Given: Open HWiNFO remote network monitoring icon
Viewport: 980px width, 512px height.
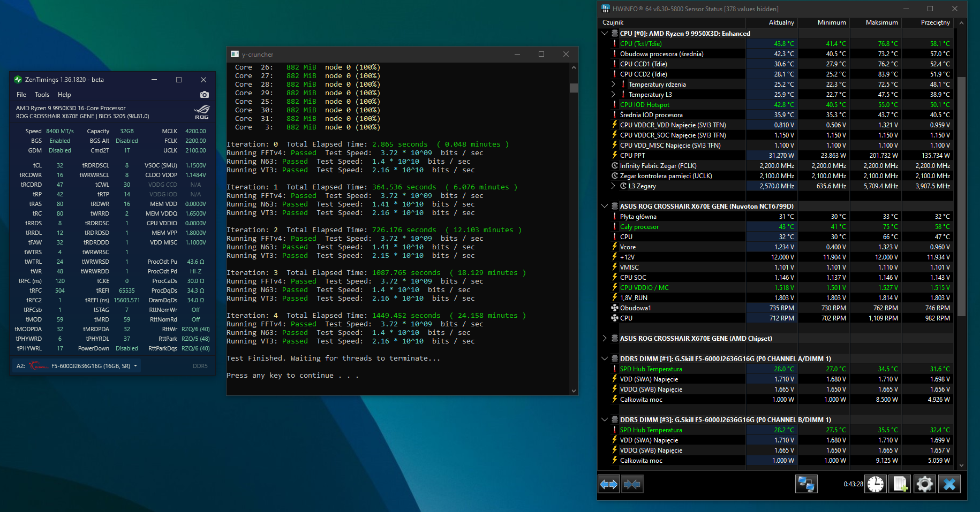Looking at the screenshot, I should point(806,484).
